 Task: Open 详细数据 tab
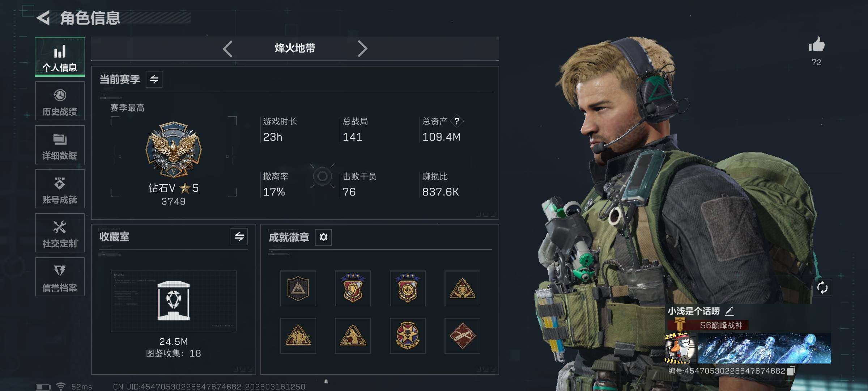[x=60, y=145]
